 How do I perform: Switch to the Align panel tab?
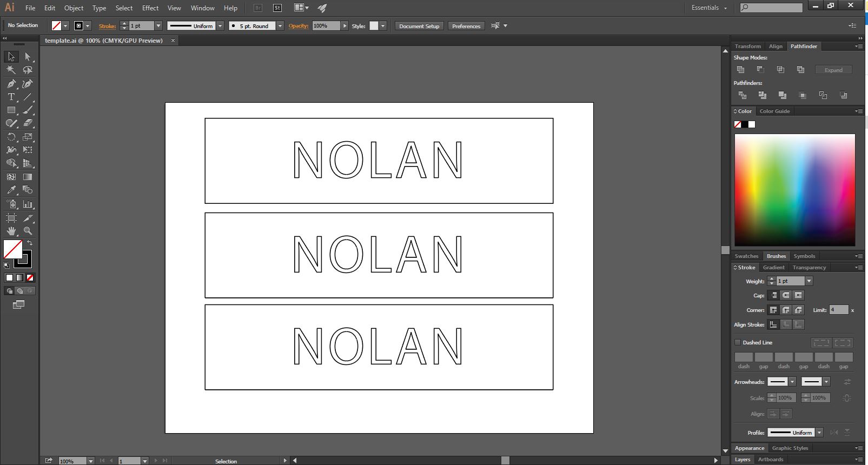point(776,46)
